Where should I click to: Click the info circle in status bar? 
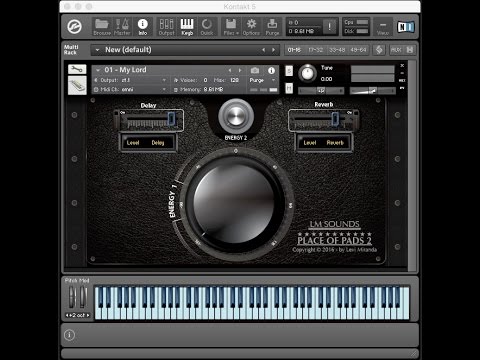69,335
